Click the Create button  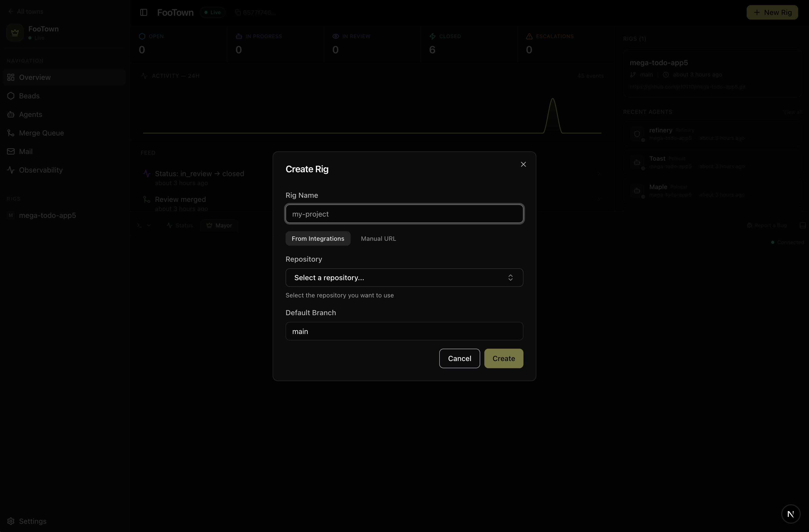click(504, 358)
